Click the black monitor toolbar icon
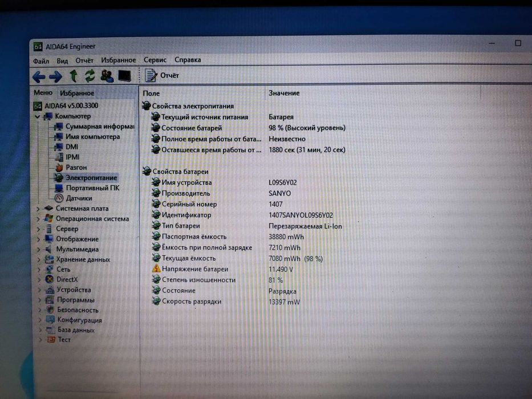The width and height of the screenshot is (532, 399). [x=124, y=76]
